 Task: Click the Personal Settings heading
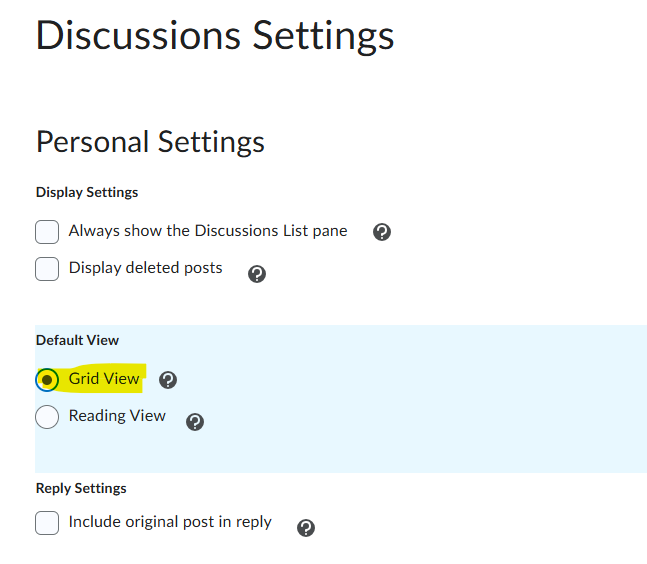click(x=150, y=141)
